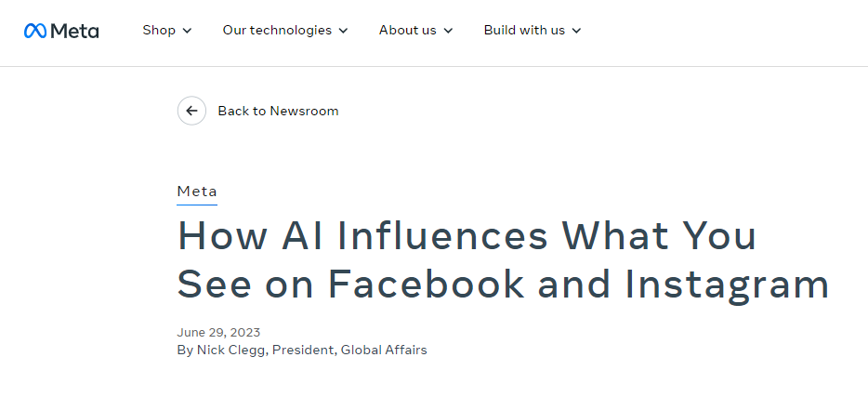Image resolution: width=868 pixels, height=397 pixels.
Task: Click the circled back arrow icon
Action: coord(191,111)
